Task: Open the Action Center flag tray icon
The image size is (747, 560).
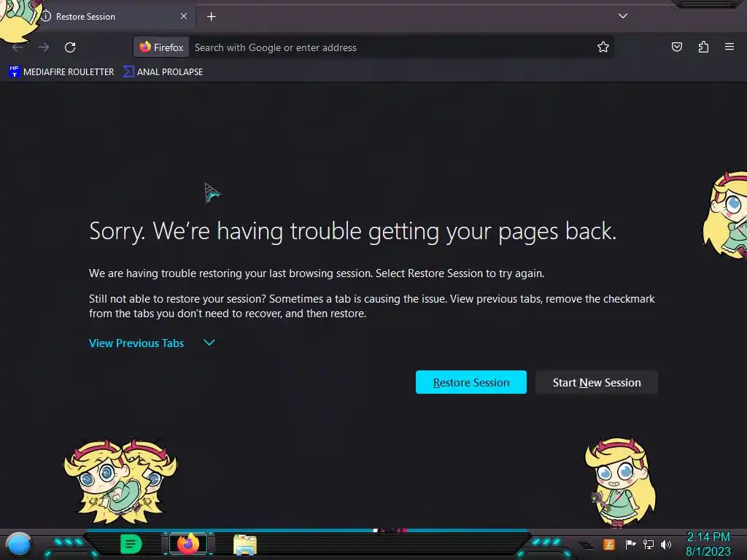Action: point(630,544)
